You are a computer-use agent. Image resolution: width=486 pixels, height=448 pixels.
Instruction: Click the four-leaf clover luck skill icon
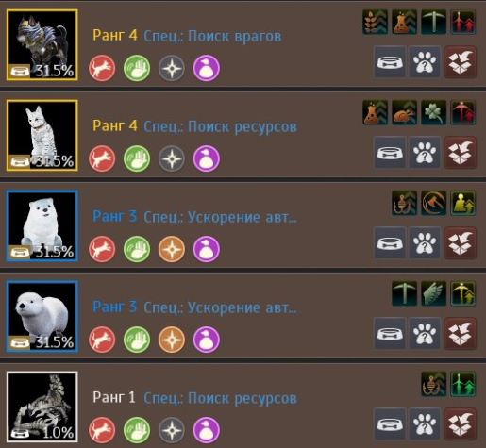[433, 112]
